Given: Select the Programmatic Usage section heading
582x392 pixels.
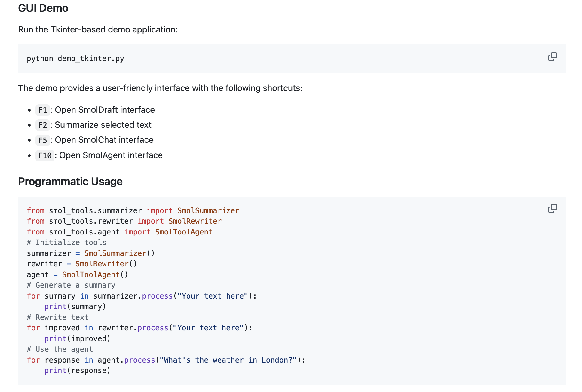Looking at the screenshot, I should pyautogui.click(x=70, y=181).
